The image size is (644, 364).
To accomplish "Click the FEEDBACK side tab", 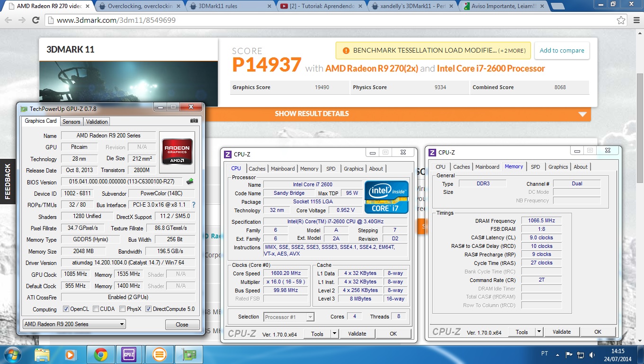I will pos(8,182).
